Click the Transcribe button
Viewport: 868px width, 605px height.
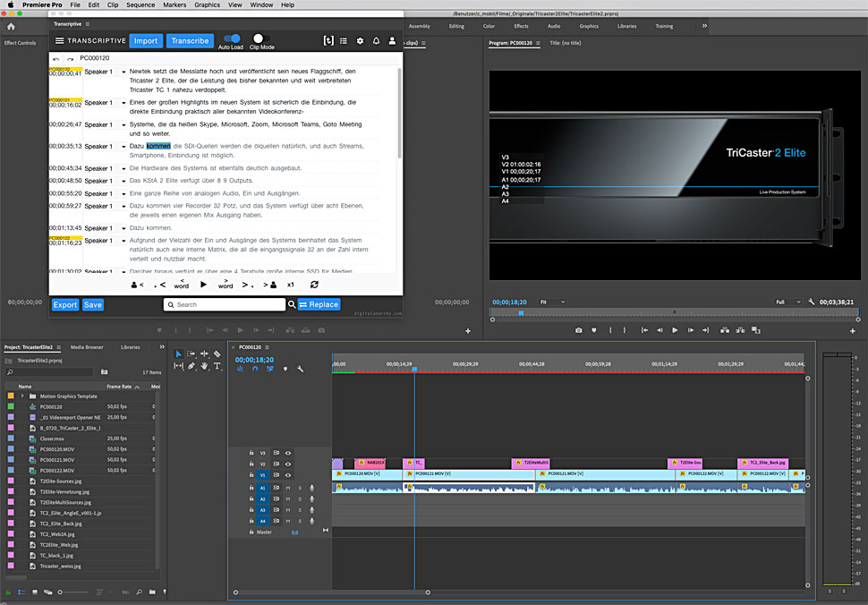pyautogui.click(x=190, y=40)
